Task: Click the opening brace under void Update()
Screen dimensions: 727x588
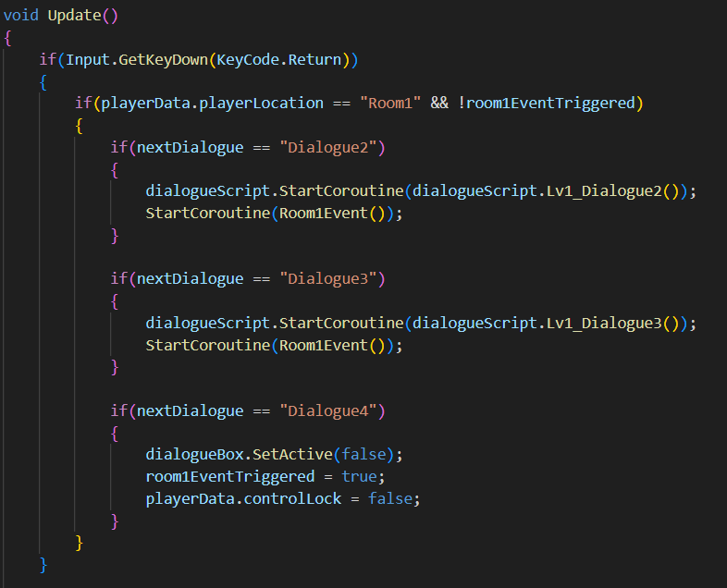Action: point(8,38)
